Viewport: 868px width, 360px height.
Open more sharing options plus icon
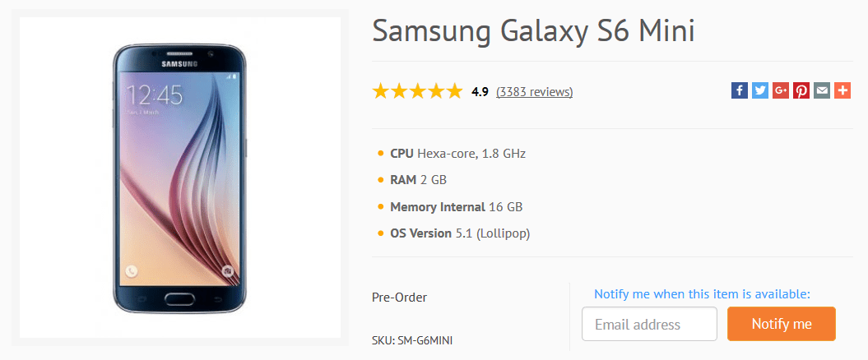click(x=842, y=91)
